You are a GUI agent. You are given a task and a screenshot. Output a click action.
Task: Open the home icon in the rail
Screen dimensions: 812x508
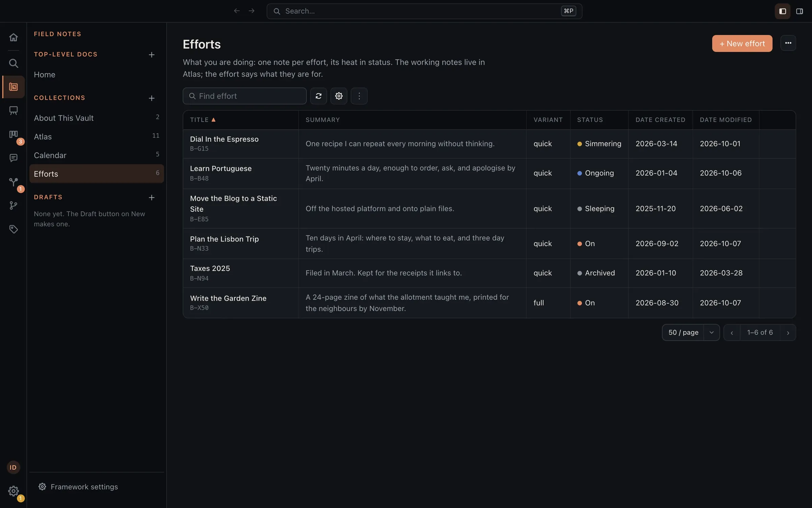pos(13,37)
